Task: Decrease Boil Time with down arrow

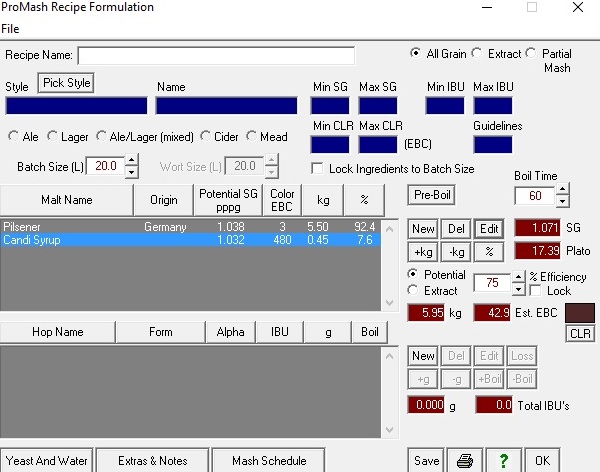Action: click(562, 201)
